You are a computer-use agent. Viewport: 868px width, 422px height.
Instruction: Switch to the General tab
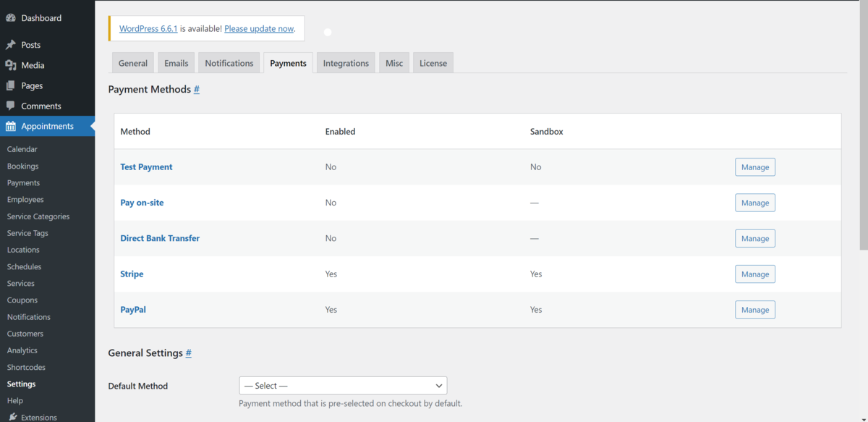tap(133, 63)
